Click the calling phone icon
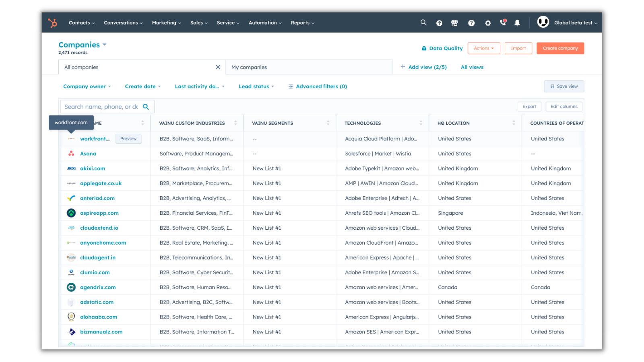Screen dimensions: 644x362 pos(503,23)
